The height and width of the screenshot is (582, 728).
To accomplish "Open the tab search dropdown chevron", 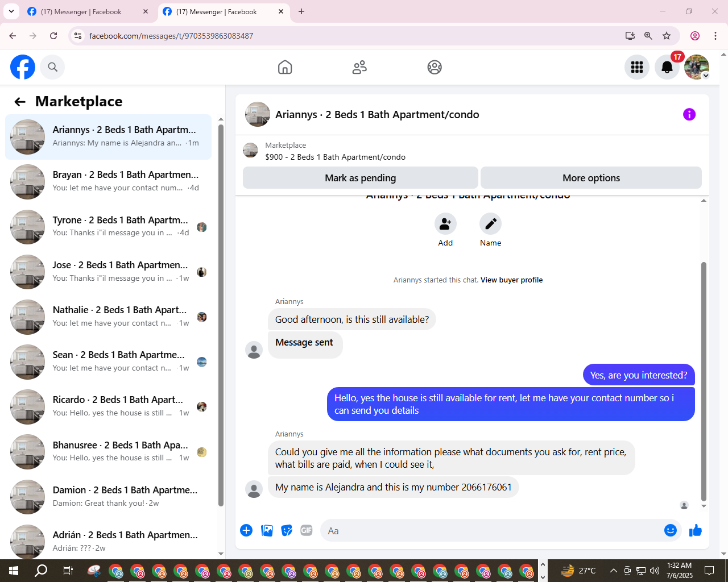I will tap(11, 11).
